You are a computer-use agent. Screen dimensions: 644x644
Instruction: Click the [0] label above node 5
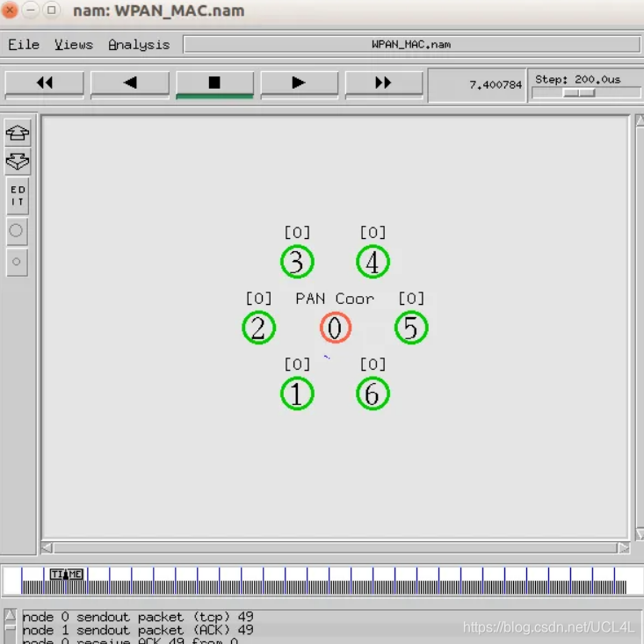click(x=411, y=298)
